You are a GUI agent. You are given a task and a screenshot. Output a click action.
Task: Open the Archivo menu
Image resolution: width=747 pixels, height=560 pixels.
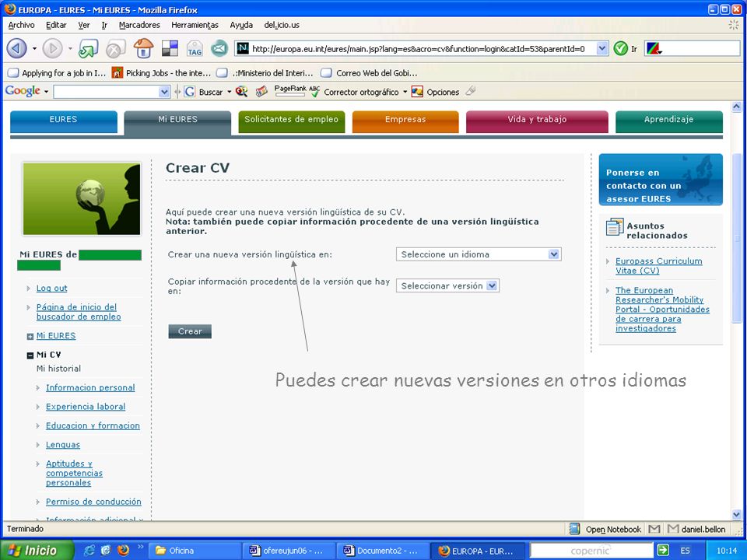(x=22, y=25)
